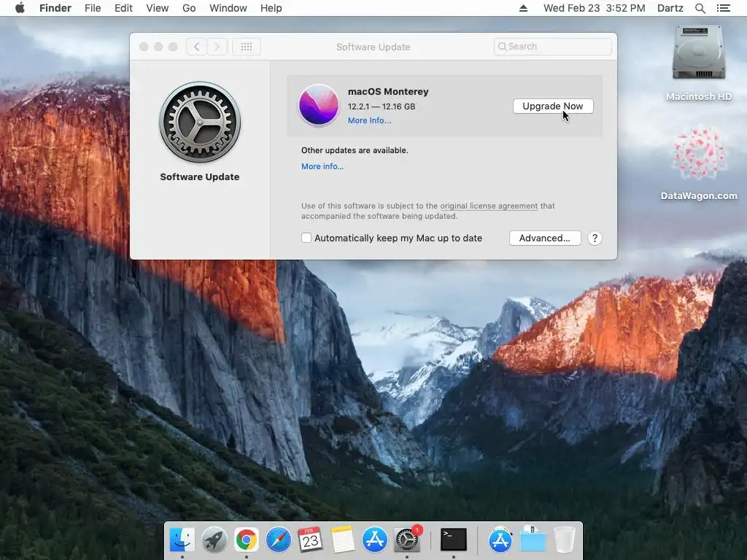This screenshot has width=747, height=560.
Task: Click the 12.2.1 — 12.16 GB version text
Action: (382, 106)
